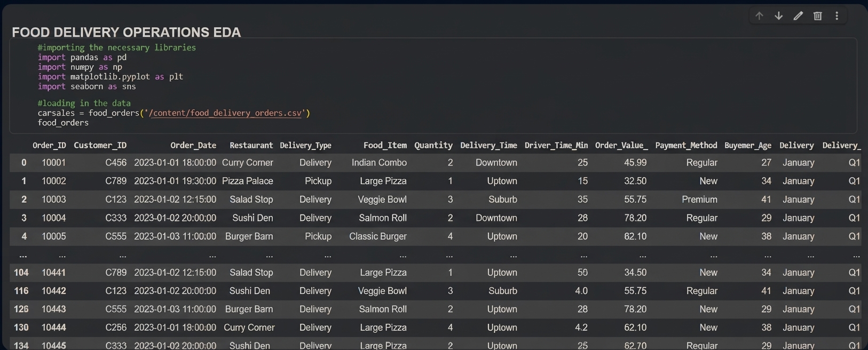The height and width of the screenshot is (350, 868).
Task: Select customer ID cell C456
Action: [x=116, y=163]
